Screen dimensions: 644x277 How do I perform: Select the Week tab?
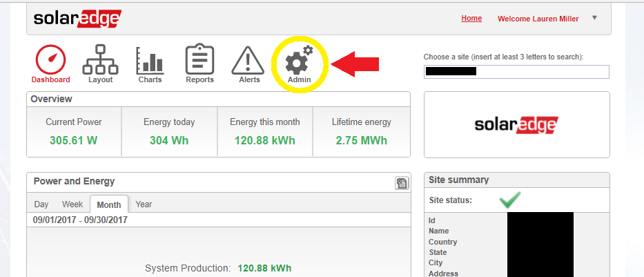(72, 204)
